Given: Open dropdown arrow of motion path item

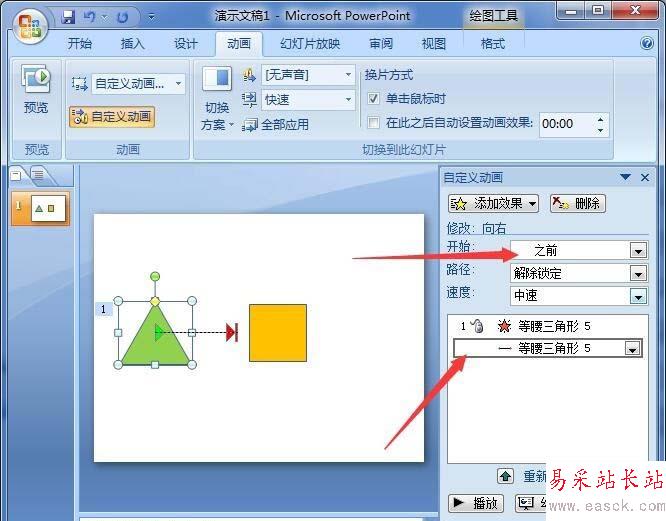Looking at the screenshot, I should pyautogui.click(x=633, y=349).
